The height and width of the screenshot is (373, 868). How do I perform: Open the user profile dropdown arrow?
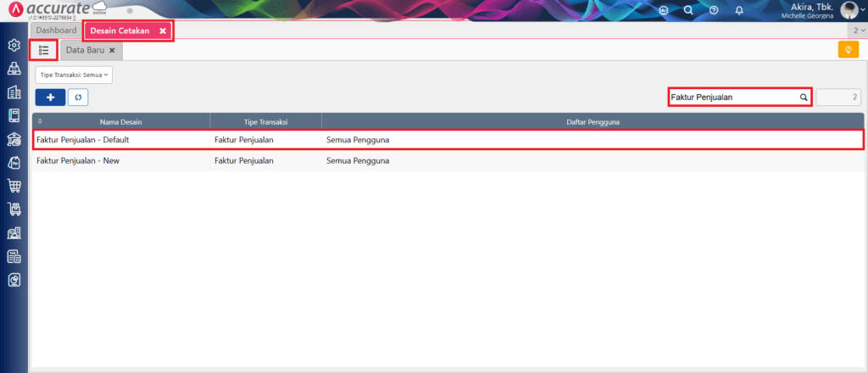coord(863,11)
